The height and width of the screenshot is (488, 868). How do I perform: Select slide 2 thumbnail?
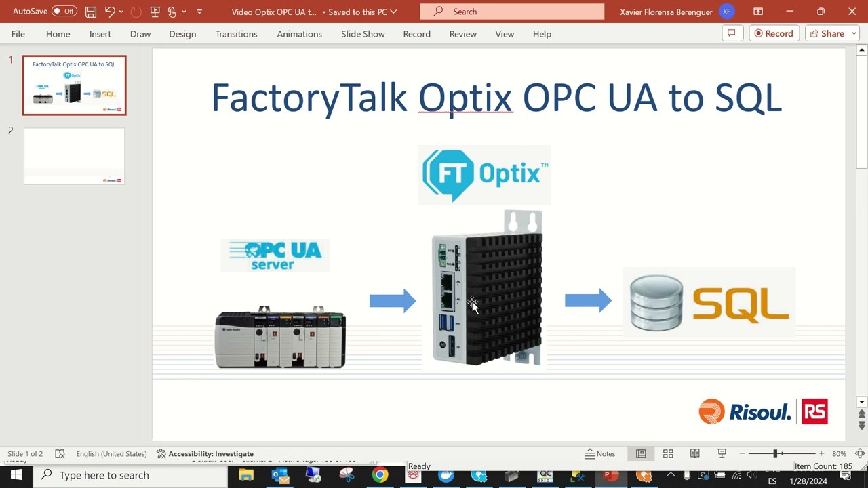(74, 156)
